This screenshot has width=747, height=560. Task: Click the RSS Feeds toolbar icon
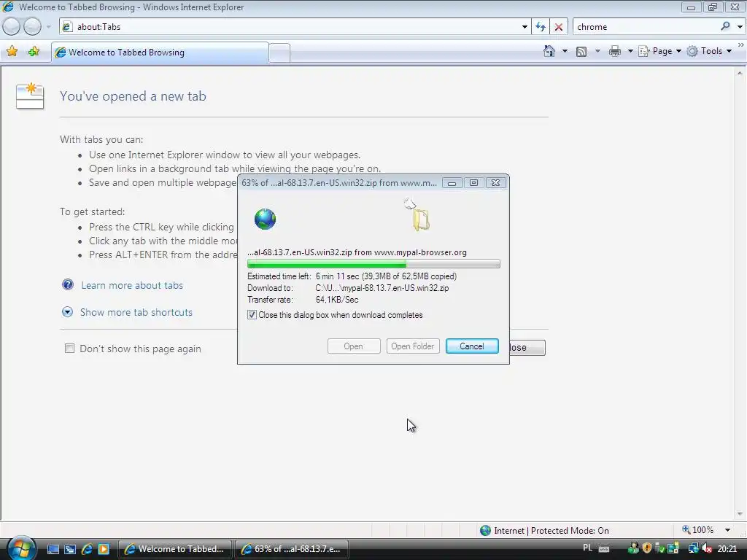click(581, 52)
